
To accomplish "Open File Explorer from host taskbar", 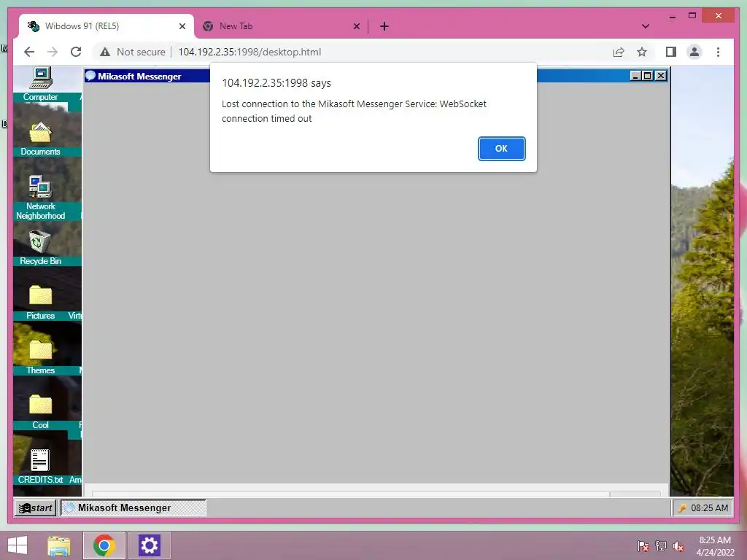I will pyautogui.click(x=59, y=545).
